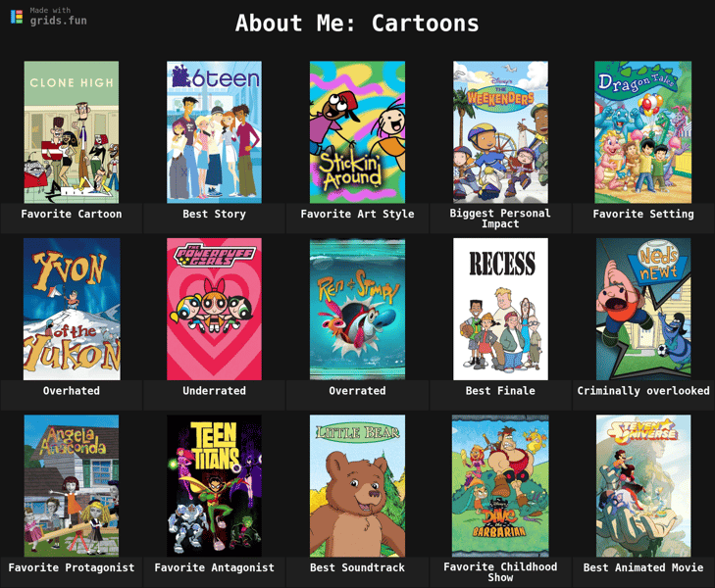Click the Ned's Newt poster

[x=643, y=309]
